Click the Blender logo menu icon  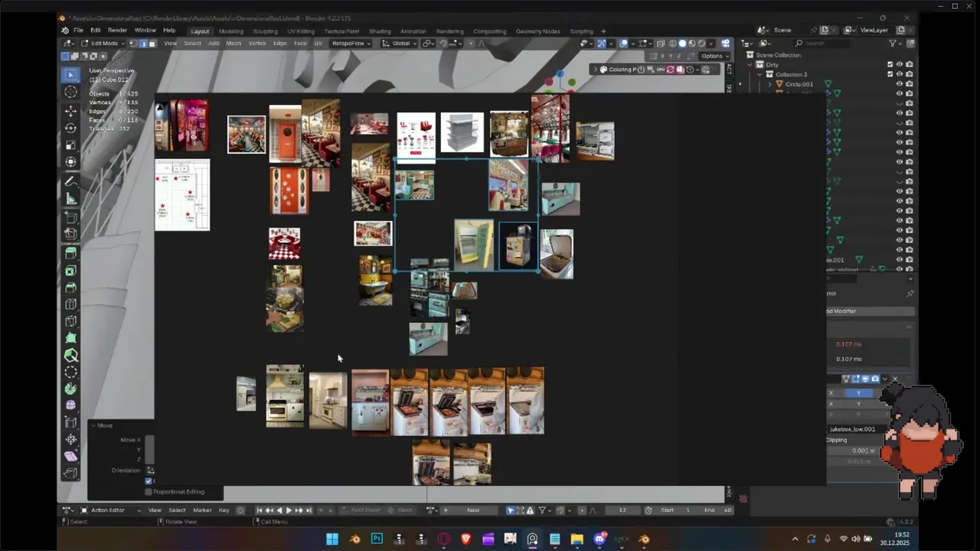click(x=65, y=31)
